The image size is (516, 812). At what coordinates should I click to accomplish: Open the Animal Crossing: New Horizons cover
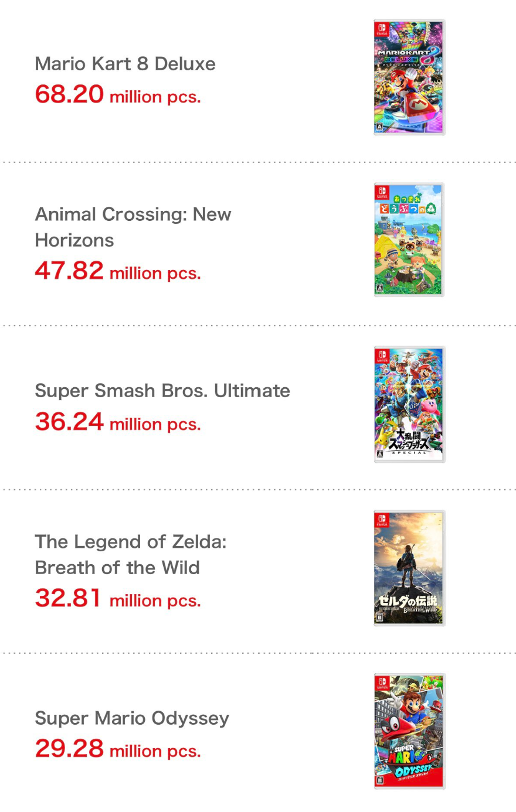pos(409,240)
